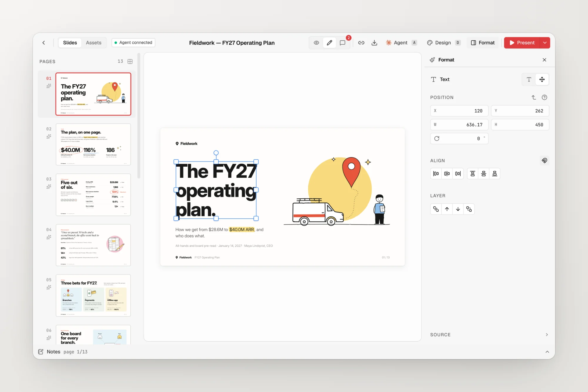
Task: Click the All-hands and board pre-read line
Action: point(224,246)
